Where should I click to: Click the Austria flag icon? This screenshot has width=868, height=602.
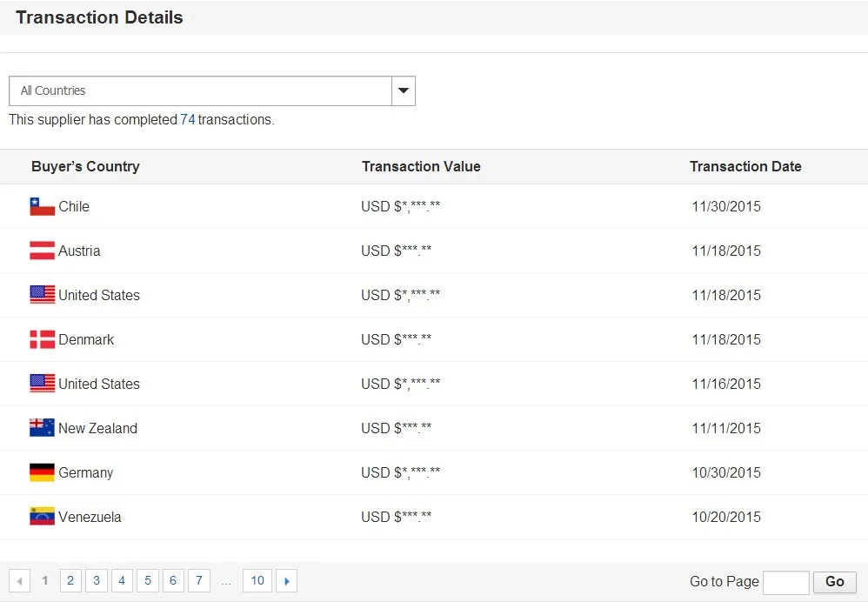coord(42,251)
